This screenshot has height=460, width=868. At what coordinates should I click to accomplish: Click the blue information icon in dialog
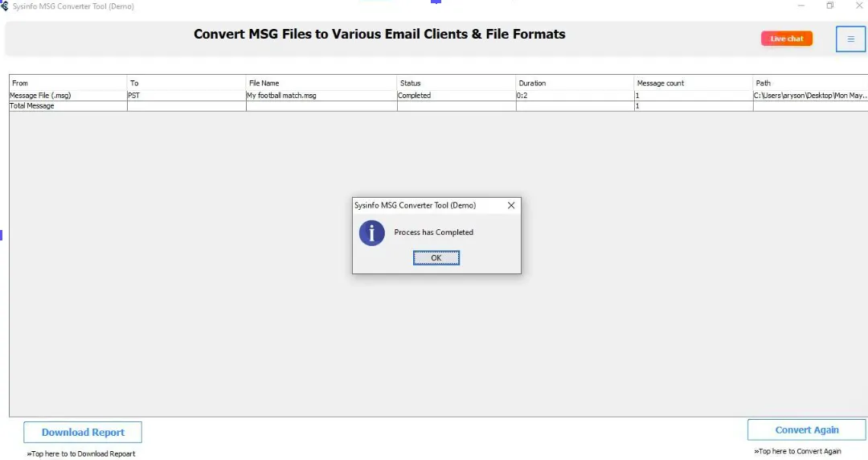[372, 232]
